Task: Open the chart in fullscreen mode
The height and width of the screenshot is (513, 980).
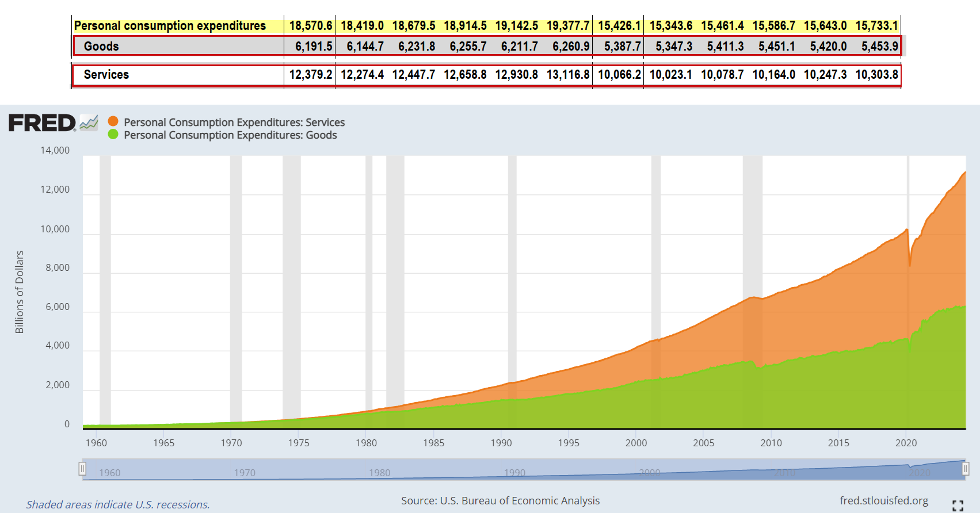Action: 958,505
